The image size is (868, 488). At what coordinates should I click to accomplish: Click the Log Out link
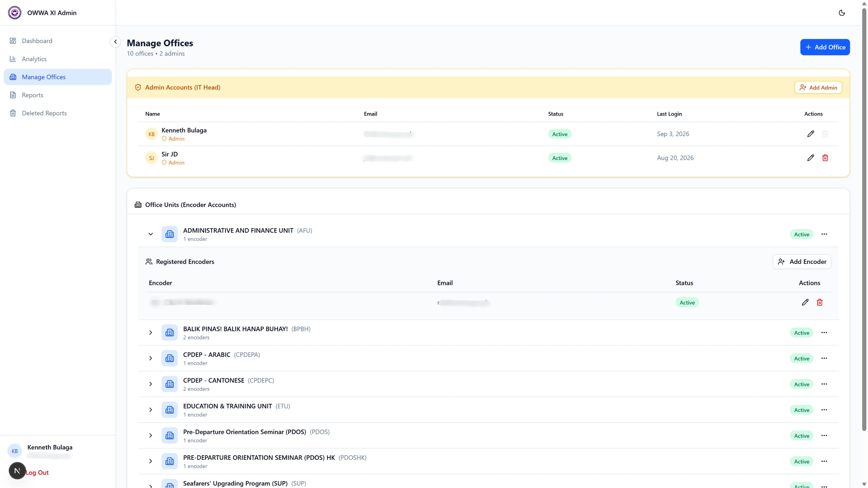pyautogui.click(x=37, y=473)
